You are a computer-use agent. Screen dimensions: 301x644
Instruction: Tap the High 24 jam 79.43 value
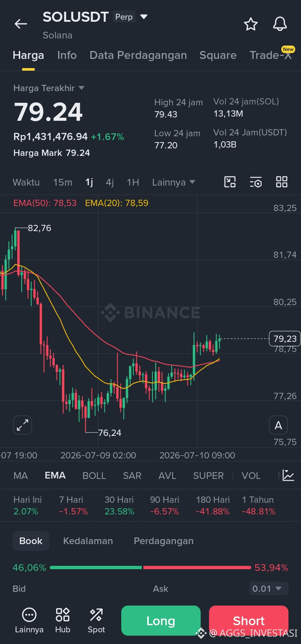click(x=166, y=115)
